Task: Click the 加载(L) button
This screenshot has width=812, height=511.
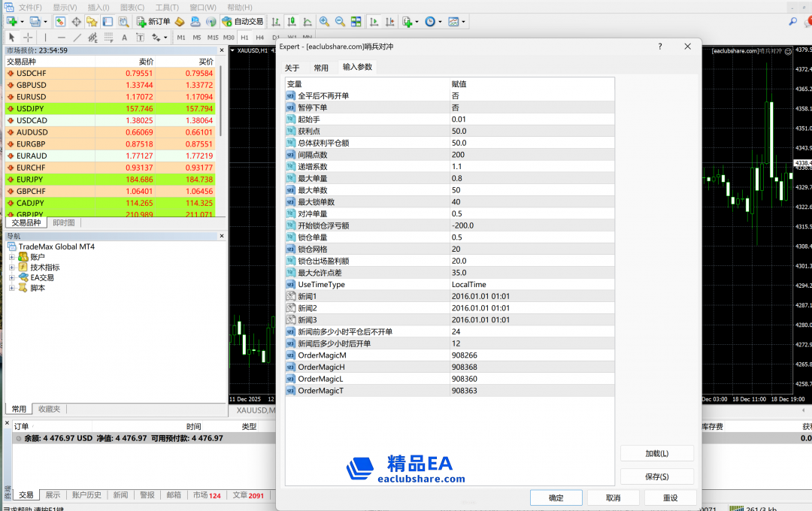Action: click(x=656, y=453)
